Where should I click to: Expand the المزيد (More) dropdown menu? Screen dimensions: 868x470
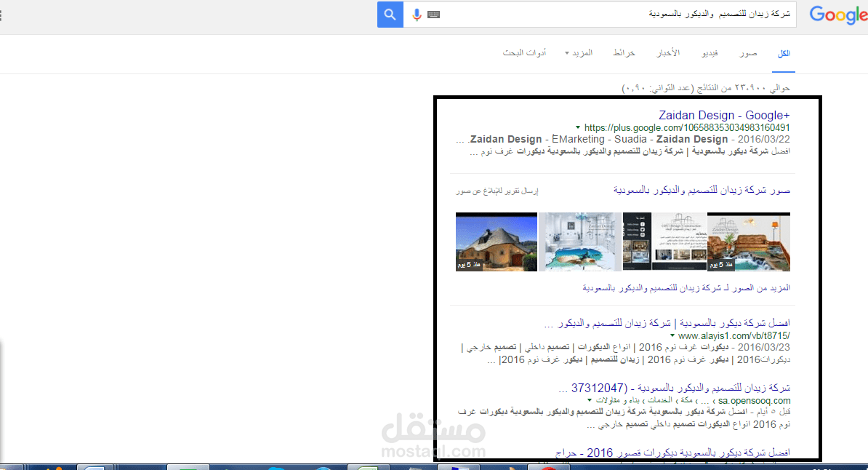click(579, 53)
